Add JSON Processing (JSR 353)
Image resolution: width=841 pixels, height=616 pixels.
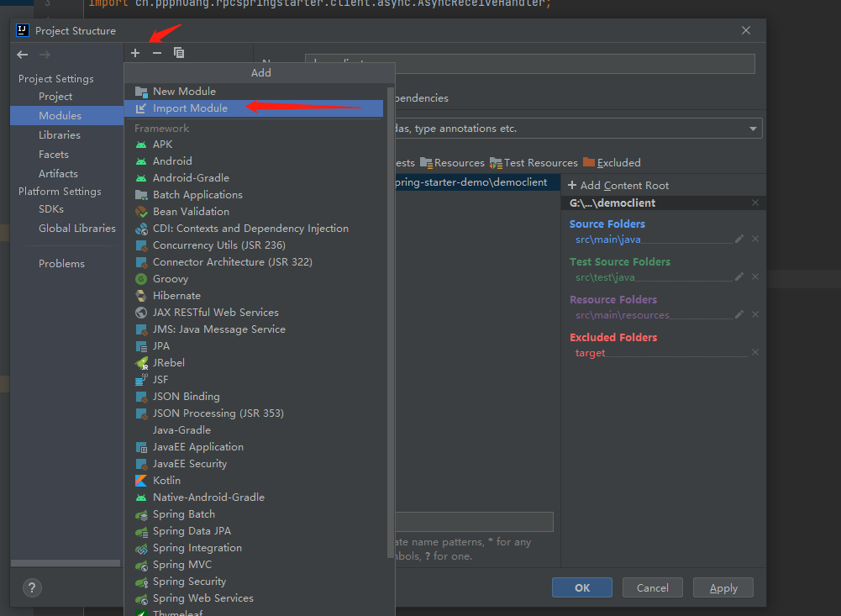pos(254,413)
